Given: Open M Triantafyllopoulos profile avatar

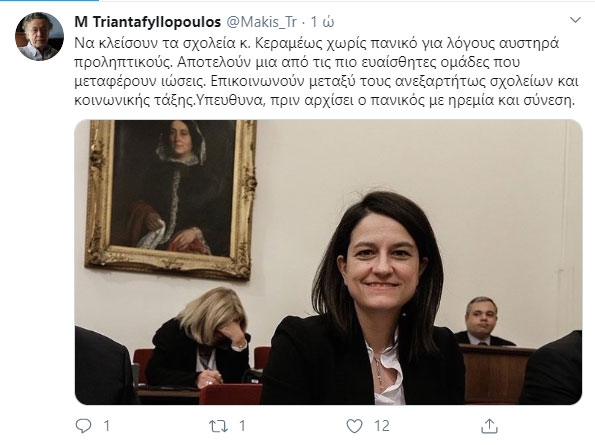Looking at the screenshot, I should 39,36.
